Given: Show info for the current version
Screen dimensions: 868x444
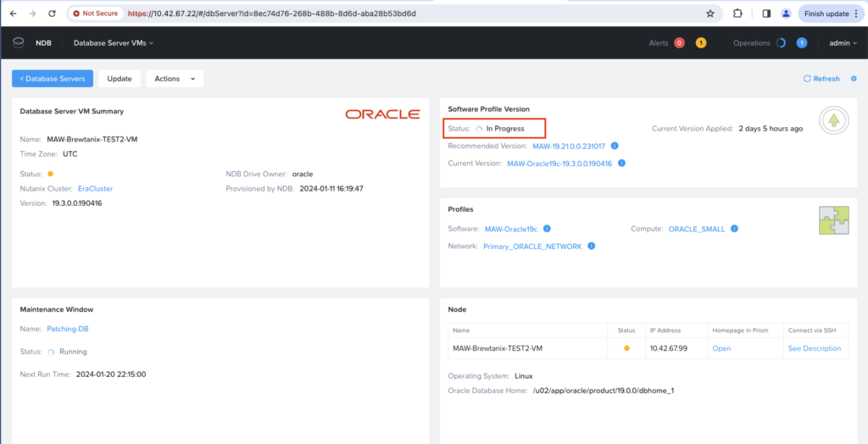Looking at the screenshot, I should (x=621, y=164).
